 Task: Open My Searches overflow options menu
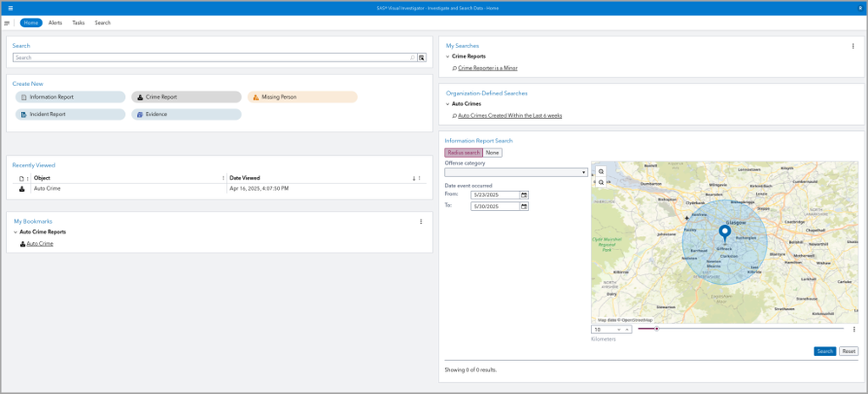click(x=853, y=46)
